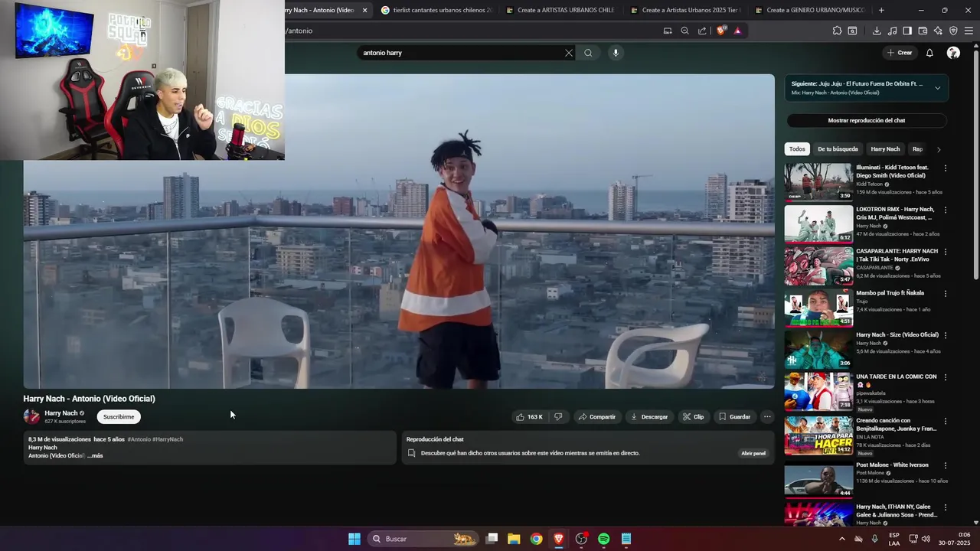Share the video via Compartir
The image size is (980, 551).
pos(597,417)
